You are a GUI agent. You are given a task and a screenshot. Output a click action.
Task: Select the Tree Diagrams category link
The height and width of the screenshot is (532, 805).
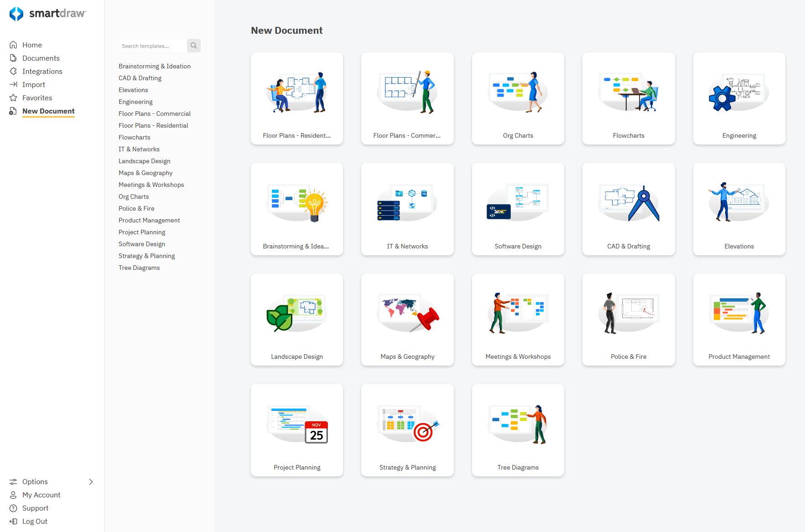click(x=139, y=268)
